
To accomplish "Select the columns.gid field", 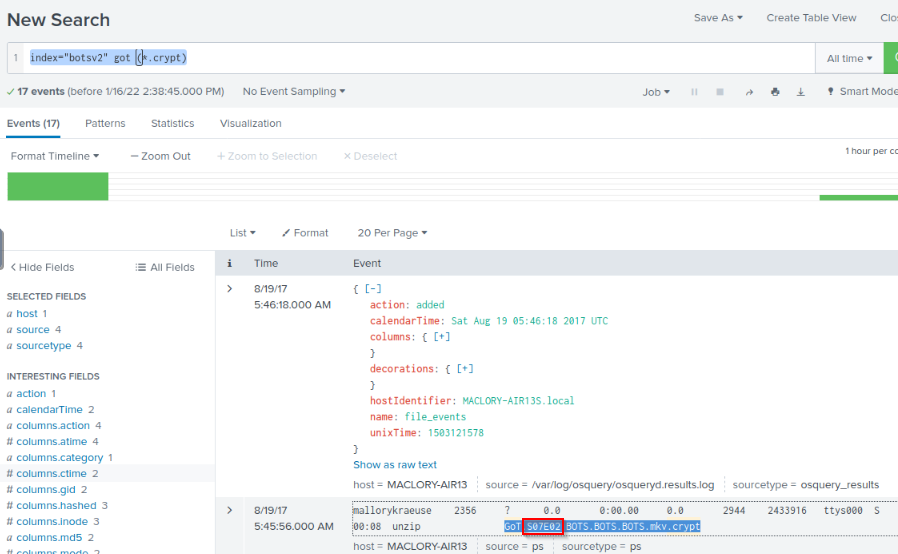I will (x=46, y=490).
